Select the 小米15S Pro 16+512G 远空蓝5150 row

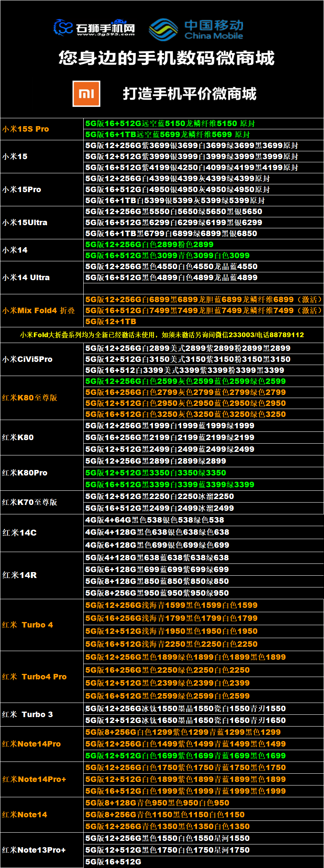coord(204,123)
